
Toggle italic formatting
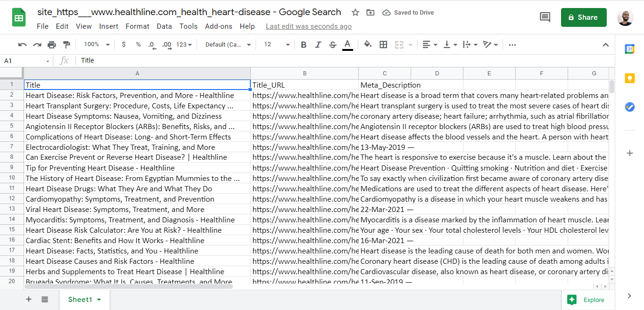coord(318,45)
